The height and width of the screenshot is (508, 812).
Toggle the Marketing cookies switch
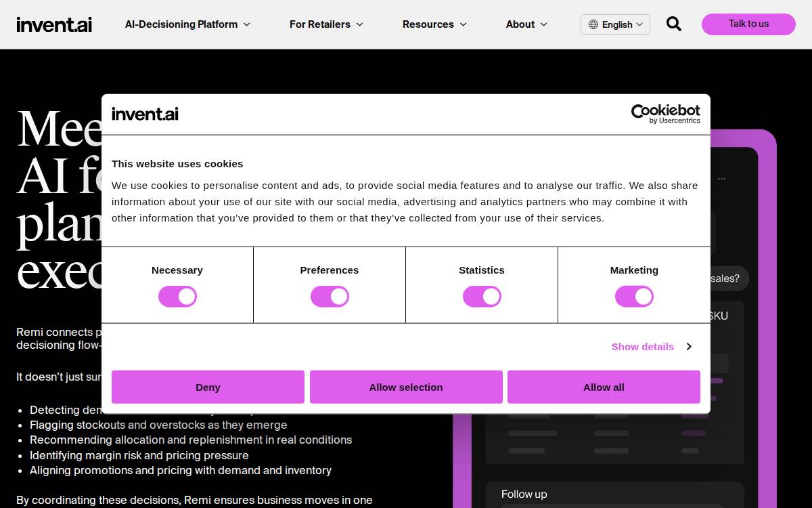click(x=634, y=297)
